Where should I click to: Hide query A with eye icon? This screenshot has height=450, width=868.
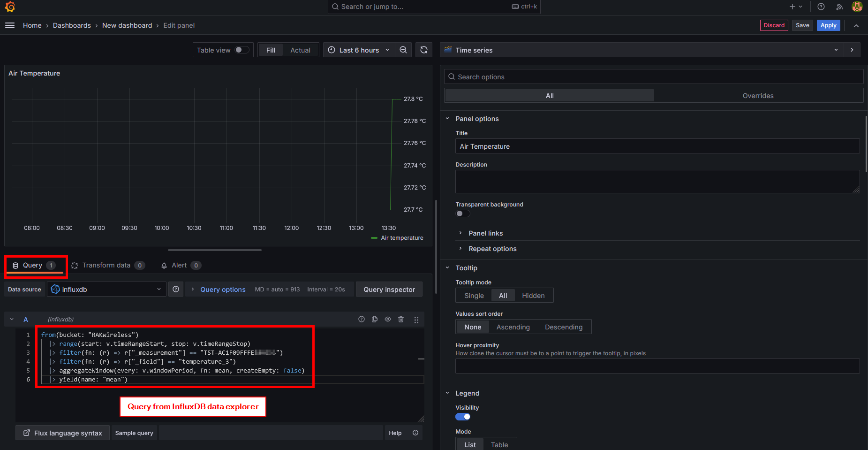coord(388,319)
